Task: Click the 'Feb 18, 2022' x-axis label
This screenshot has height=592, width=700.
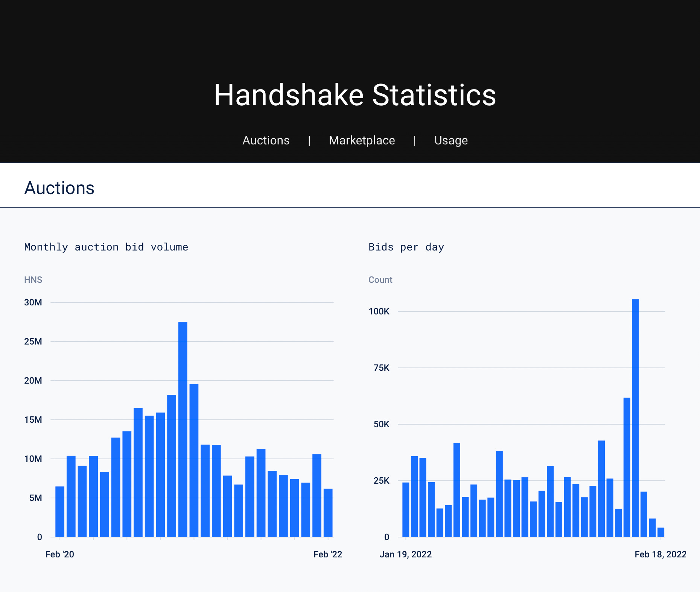Action: [660, 554]
